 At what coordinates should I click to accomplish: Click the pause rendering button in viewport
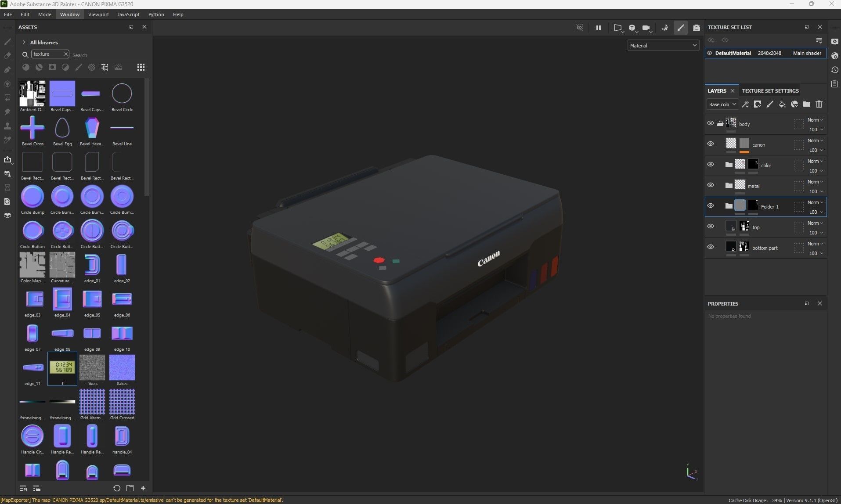598,28
